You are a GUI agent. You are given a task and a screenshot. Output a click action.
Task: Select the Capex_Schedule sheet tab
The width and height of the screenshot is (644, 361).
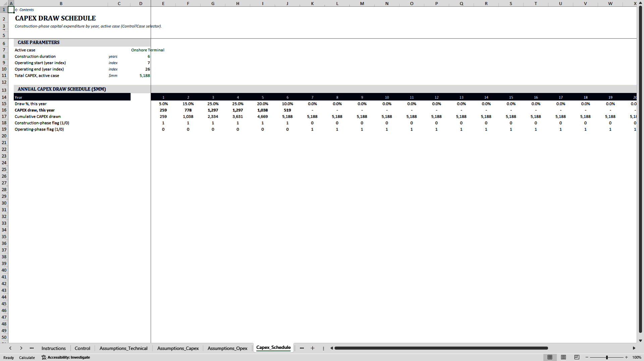click(x=273, y=348)
